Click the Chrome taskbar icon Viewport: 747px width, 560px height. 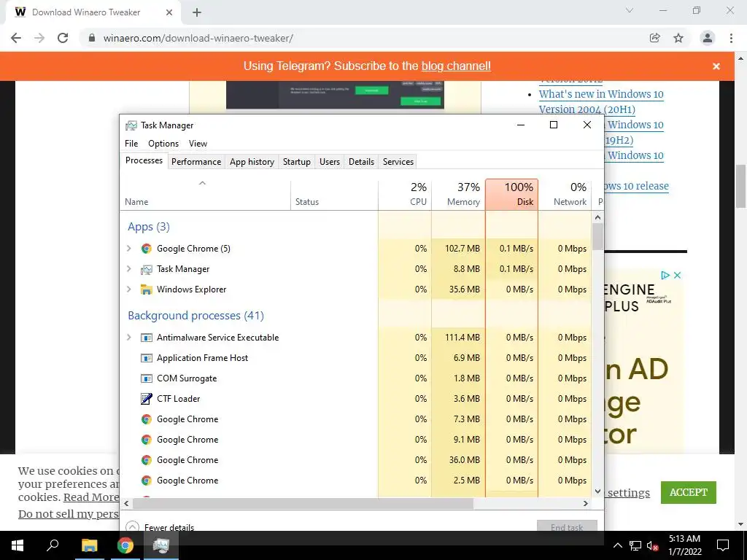[125, 545]
